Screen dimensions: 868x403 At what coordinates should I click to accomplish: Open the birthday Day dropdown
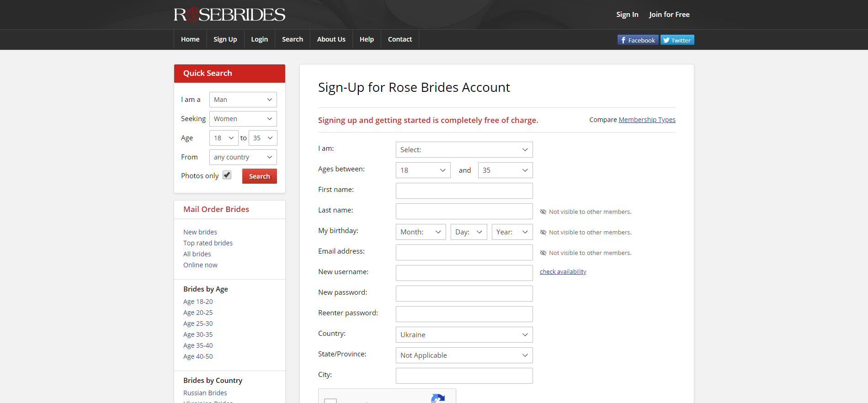click(469, 232)
